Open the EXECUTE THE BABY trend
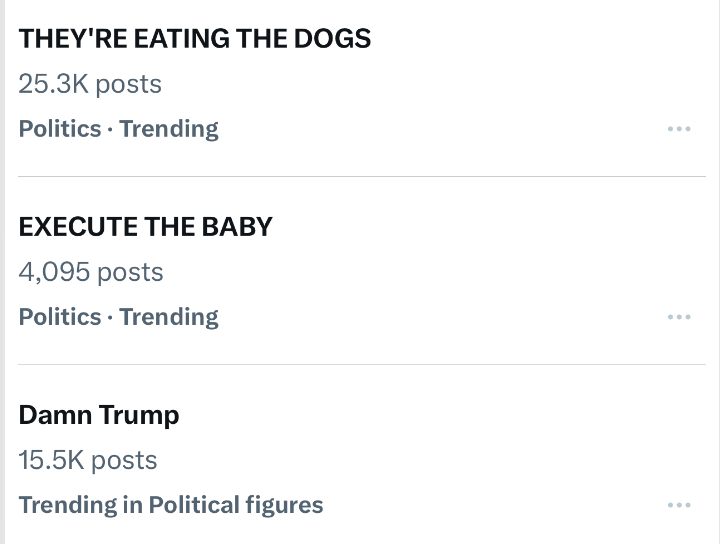Screen dimensions: 720x544 pyautogui.click(x=145, y=226)
